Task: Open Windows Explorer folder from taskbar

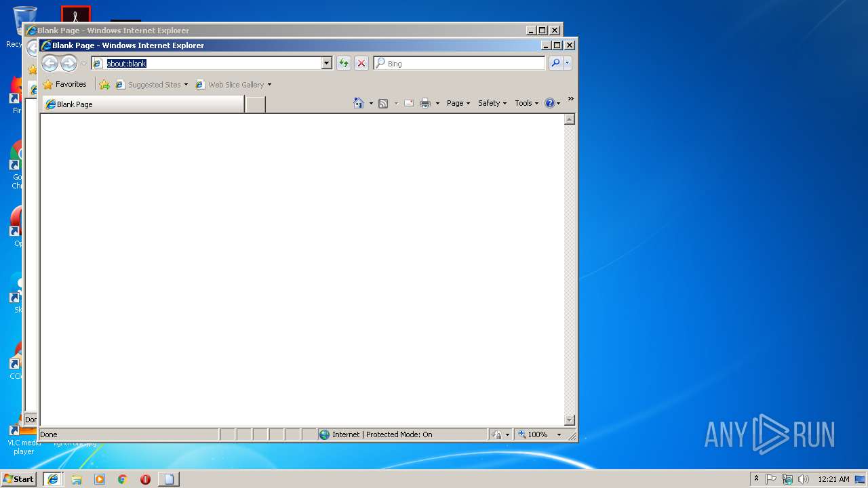Action: [x=77, y=479]
